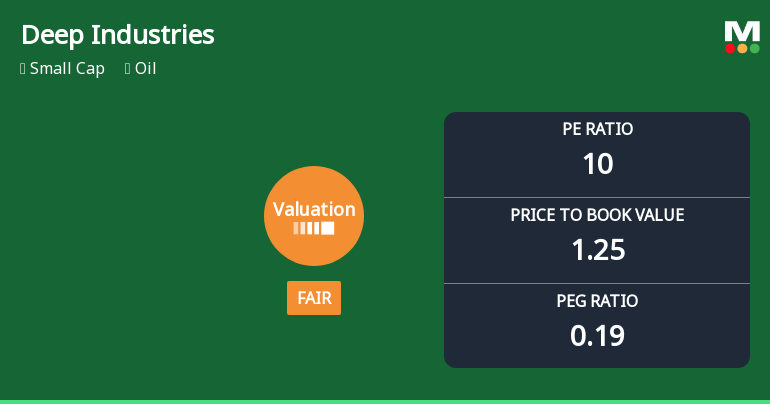Click the PEG ratio value 0.19

pyautogui.click(x=597, y=336)
